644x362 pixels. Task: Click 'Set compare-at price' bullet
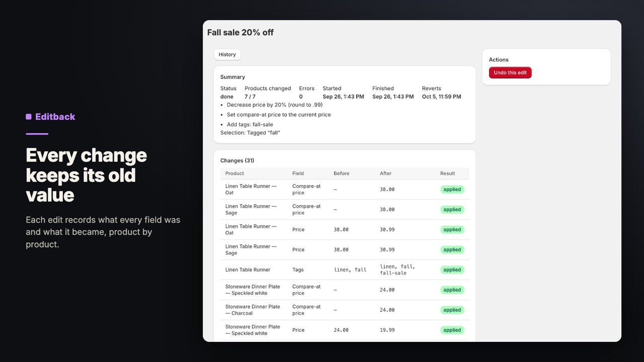tap(279, 115)
